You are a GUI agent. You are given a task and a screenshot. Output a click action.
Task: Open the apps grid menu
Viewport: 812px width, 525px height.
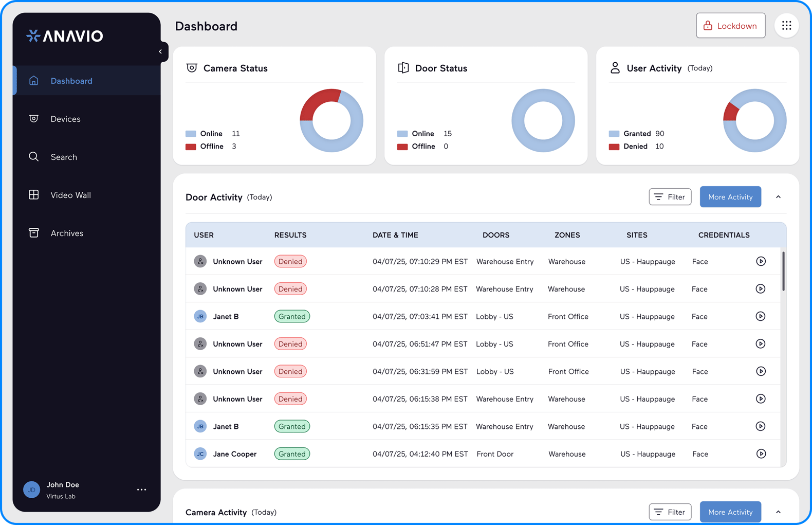coord(786,25)
